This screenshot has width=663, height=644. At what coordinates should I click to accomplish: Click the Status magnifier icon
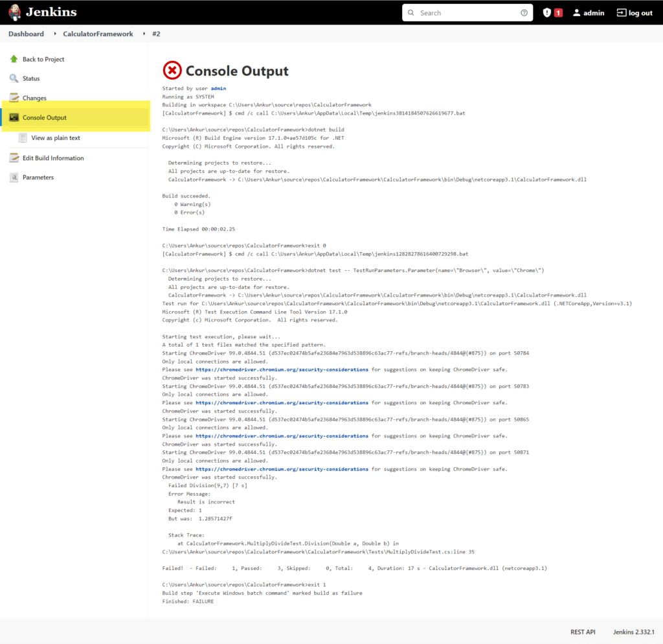point(14,78)
